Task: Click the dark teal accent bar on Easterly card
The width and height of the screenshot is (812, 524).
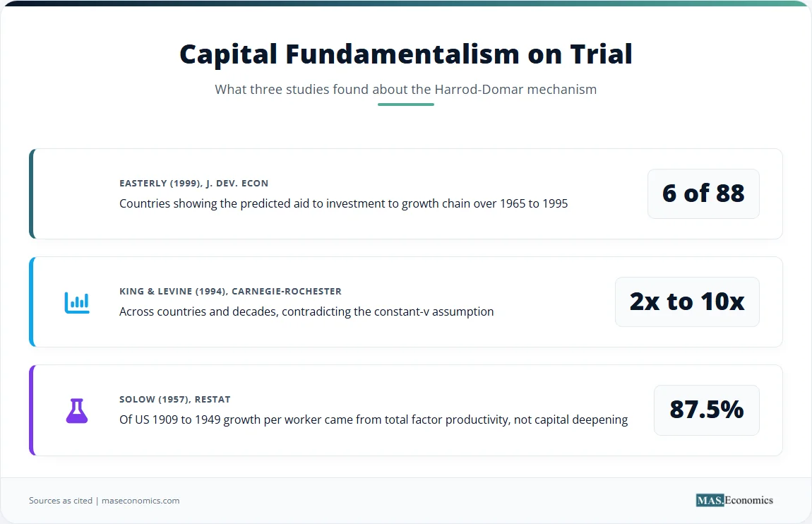Action: click(x=32, y=193)
